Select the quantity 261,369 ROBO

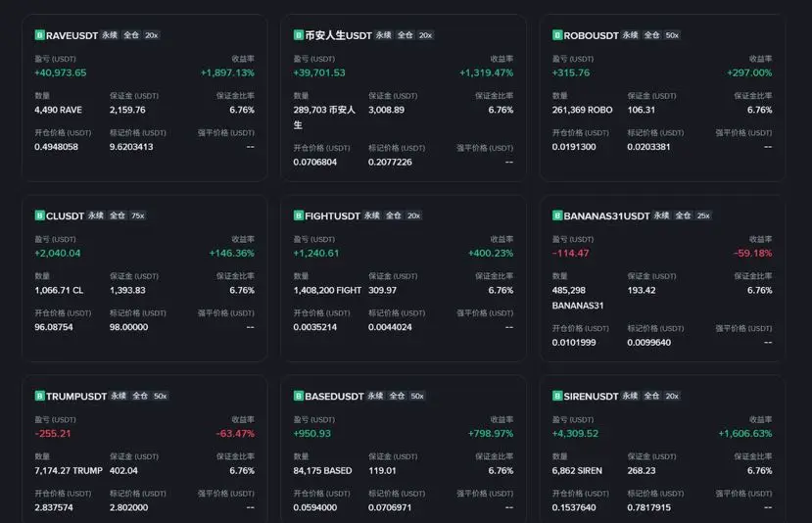click(x=582, y=110)
